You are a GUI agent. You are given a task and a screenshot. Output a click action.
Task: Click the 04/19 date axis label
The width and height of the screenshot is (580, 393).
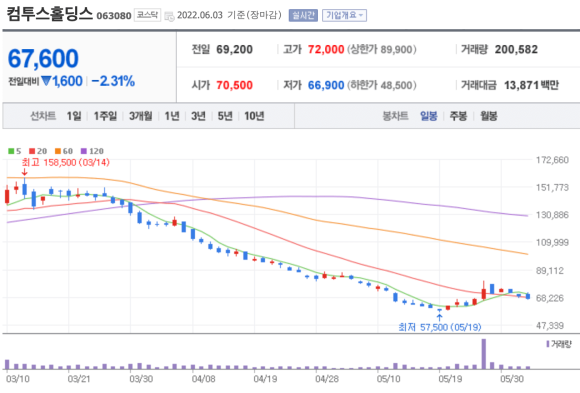[265, 379]
